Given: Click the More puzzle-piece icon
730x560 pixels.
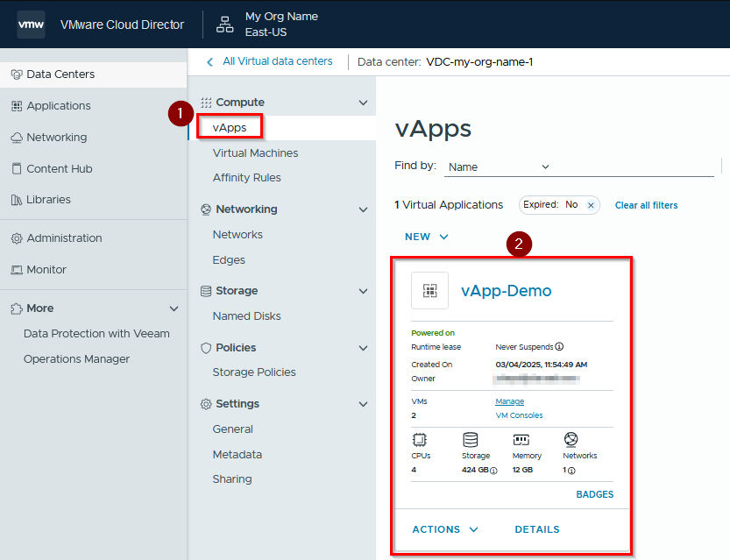Looking at the screenshot, I should [x=17, y=308].
